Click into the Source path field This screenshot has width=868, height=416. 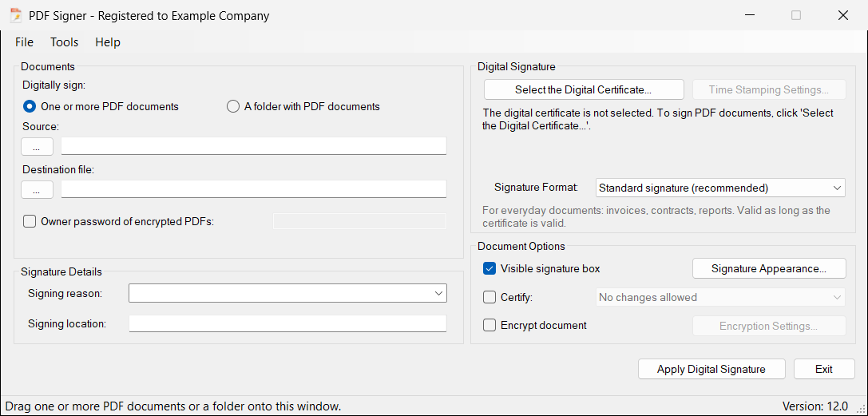click(254, 146)
